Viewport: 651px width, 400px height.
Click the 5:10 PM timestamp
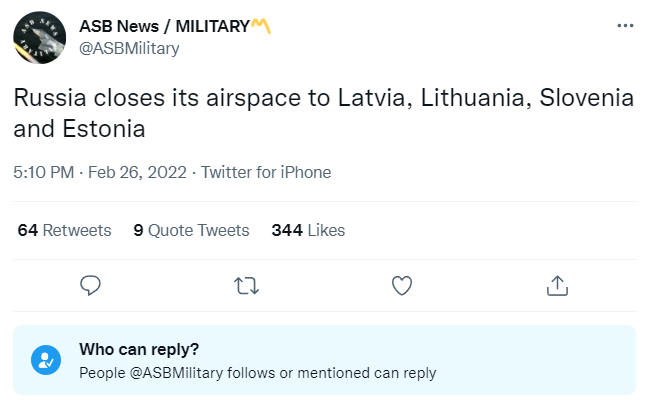(44, 172)
